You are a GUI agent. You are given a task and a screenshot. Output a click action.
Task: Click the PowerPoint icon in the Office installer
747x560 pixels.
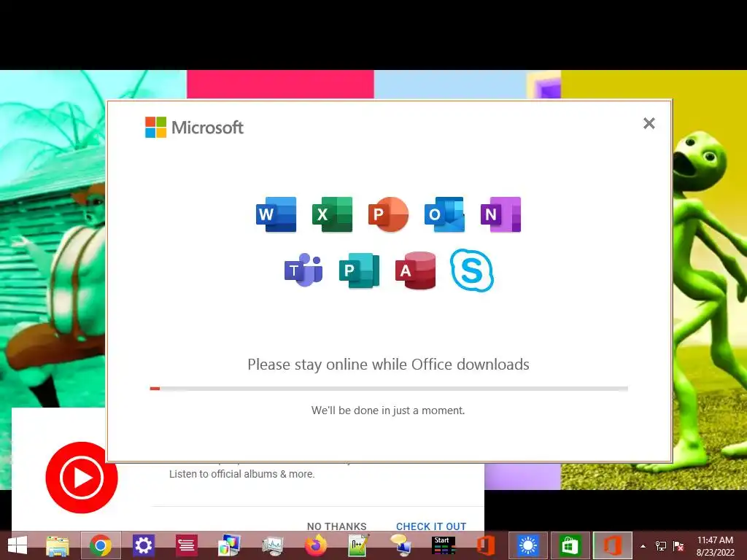pyautogui.click(x=388, y=214)
